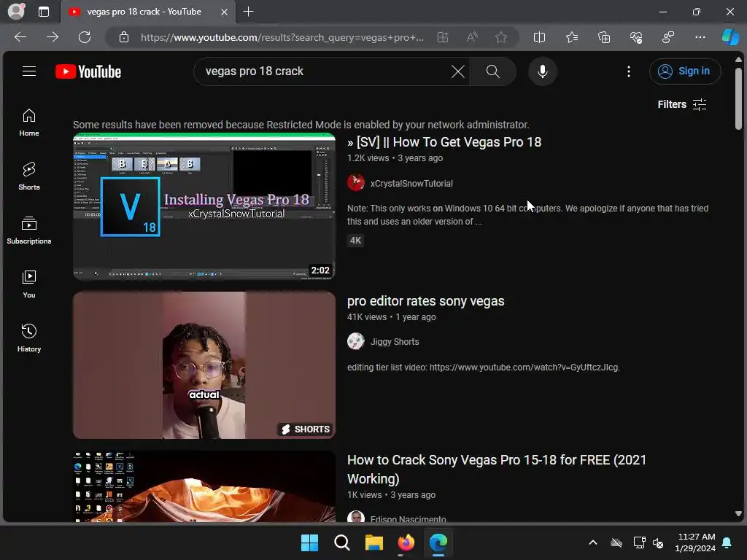
Task: Open a new browser tab
Action: coord(248,12)
